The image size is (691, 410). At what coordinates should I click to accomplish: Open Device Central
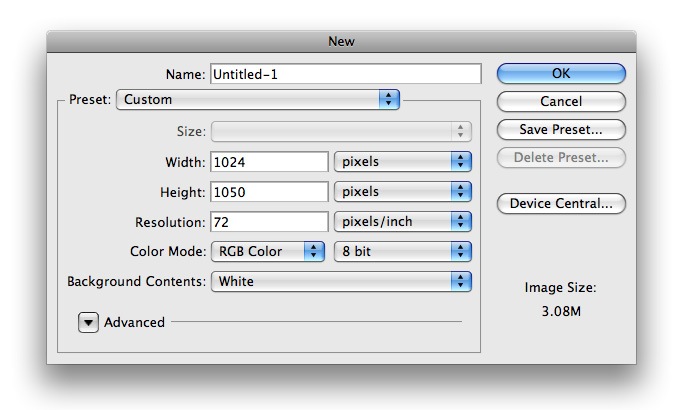point(561,204)
